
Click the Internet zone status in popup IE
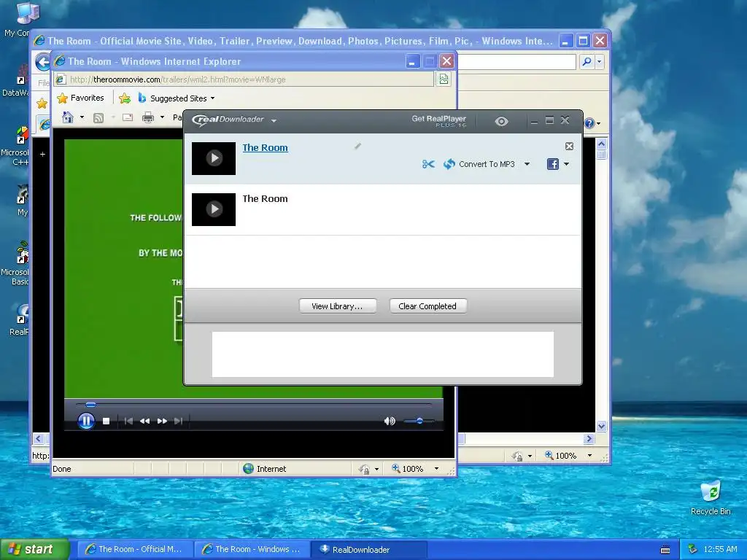click(264, 469)
